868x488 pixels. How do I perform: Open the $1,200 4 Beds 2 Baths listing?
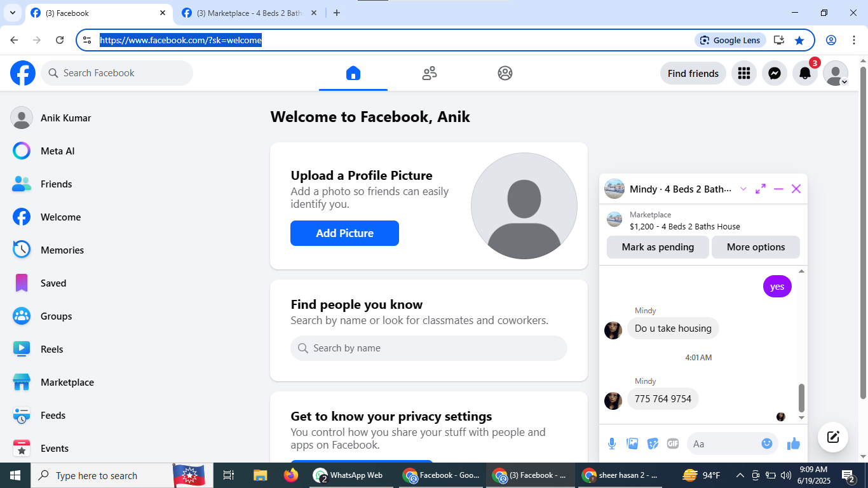684,226
